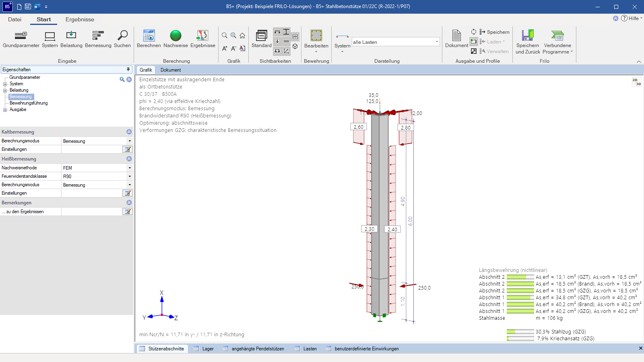Click the zoom magnifier in Grafik group
Viewport: 644px width, 362px height.
click(x=225, y=35)
